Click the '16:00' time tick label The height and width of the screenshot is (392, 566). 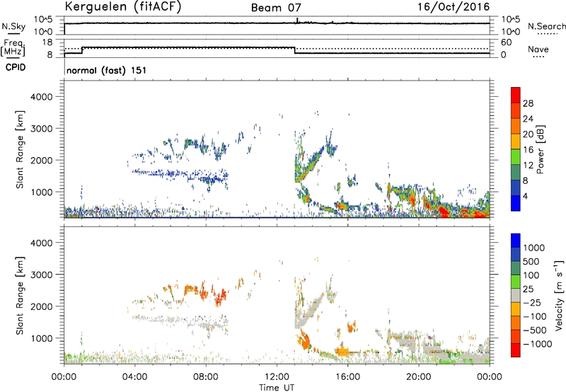[x=347, y=377]
